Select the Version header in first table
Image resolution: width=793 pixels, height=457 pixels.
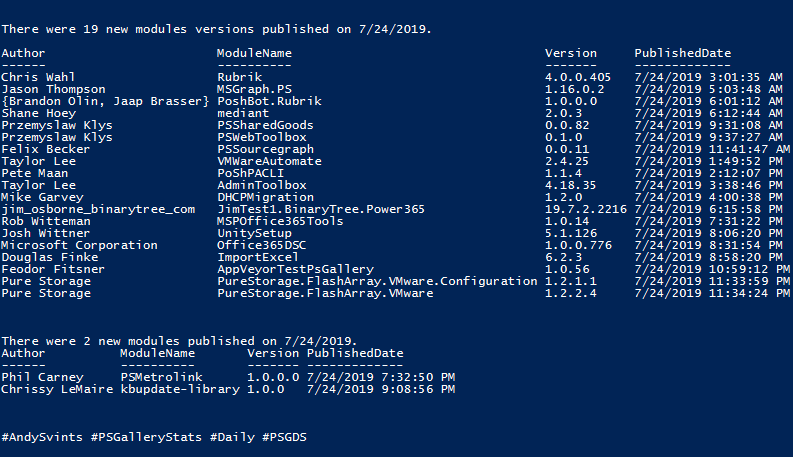(570, 53)
